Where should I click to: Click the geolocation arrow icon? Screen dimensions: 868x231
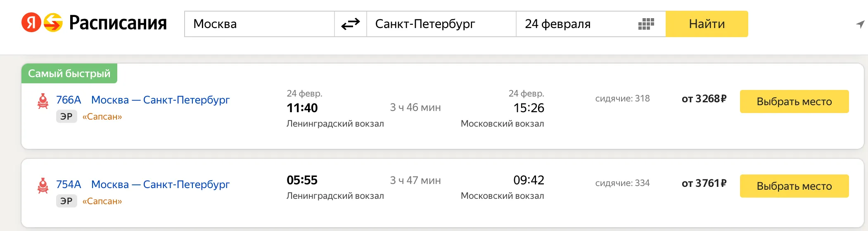coord(860,24)
